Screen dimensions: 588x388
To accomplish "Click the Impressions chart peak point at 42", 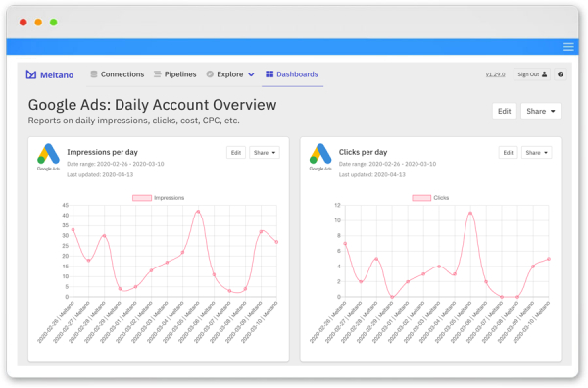I will pos(198,212).
